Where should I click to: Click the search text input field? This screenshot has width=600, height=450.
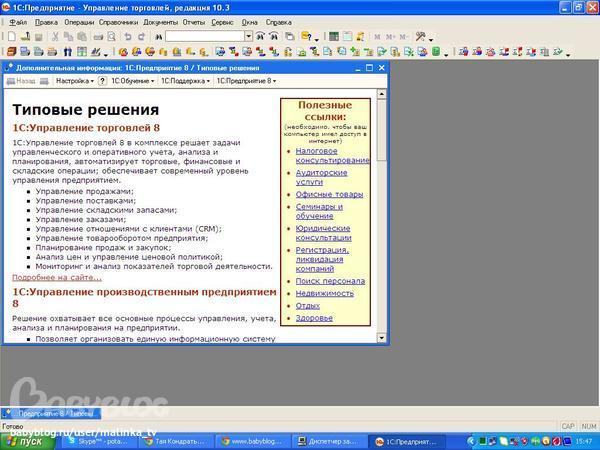204,36
